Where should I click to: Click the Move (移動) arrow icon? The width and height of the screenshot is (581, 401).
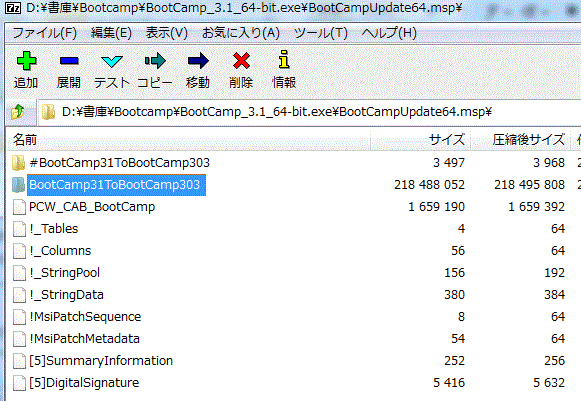[x=198, y=60]
